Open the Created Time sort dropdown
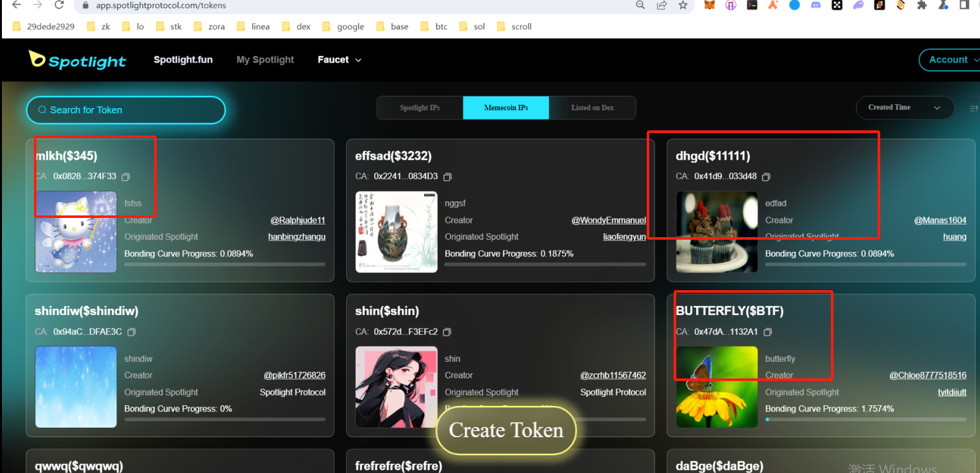 905,107
